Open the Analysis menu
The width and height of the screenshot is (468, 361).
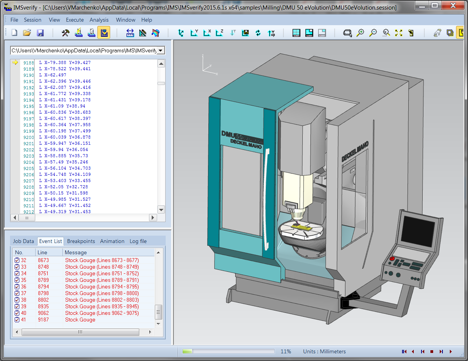point(99,20)
